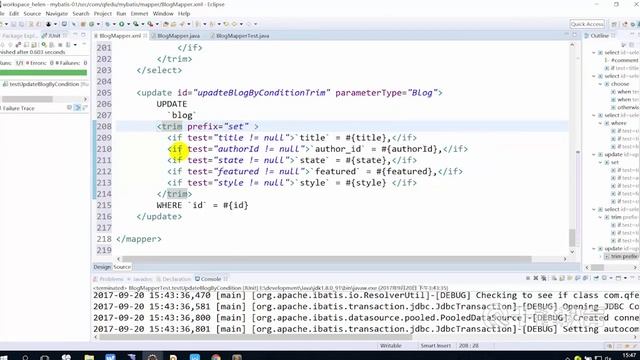Viewport: 640px width, 360px height.
Task: Switch to Package Explorer tab
Action: point(19,36)
